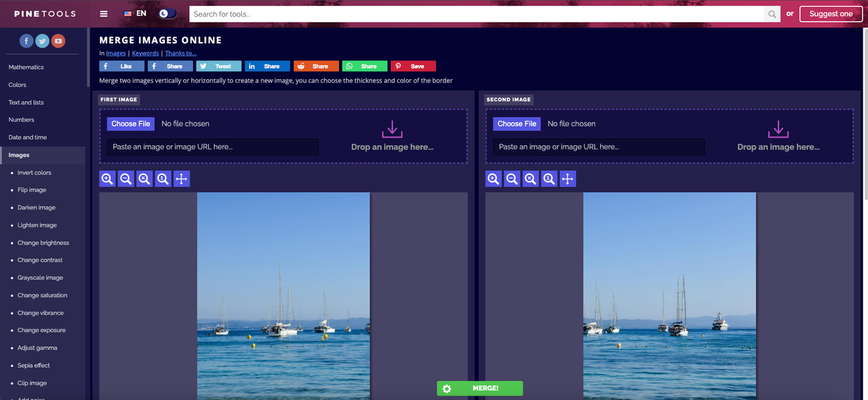Click the Suggest one button
The width and height of the screenshot is (868, 400).
[831, 14]
